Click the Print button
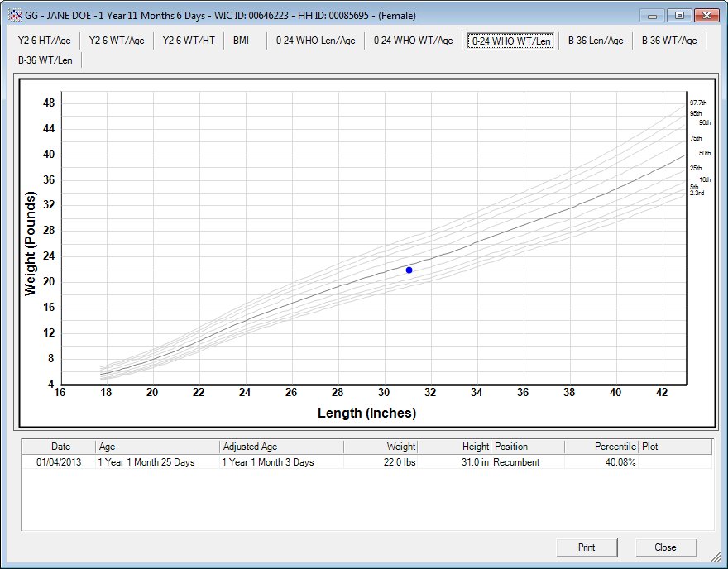The width and height of the screenshot is (728, 569). (587, 547)
